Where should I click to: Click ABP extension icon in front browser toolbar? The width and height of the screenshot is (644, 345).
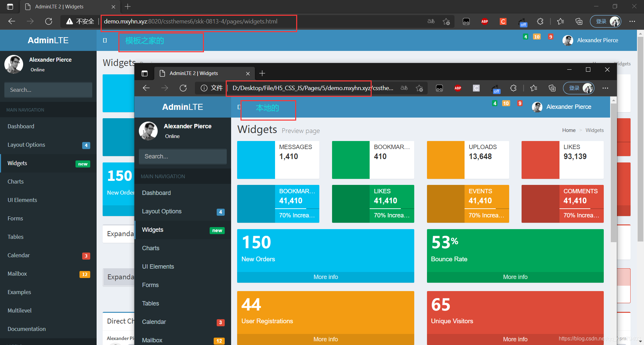pos(458,88)
